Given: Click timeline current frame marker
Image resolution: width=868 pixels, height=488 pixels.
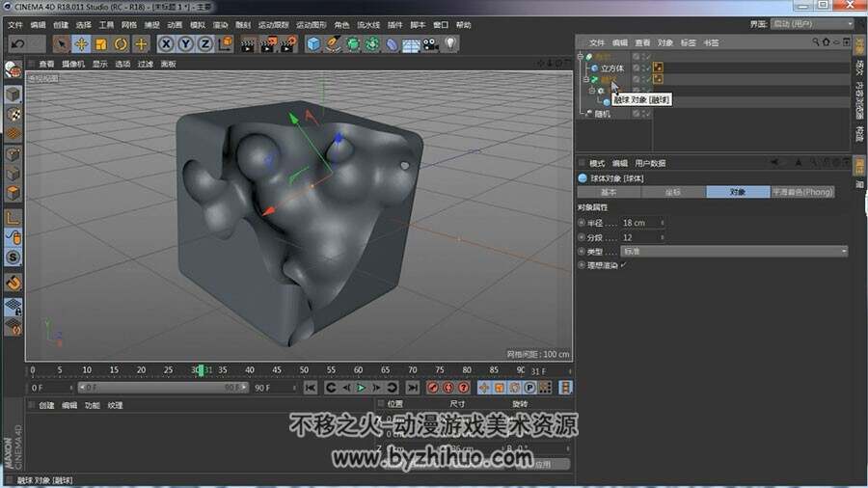Looking at the screenshot, I should (201, 369).
